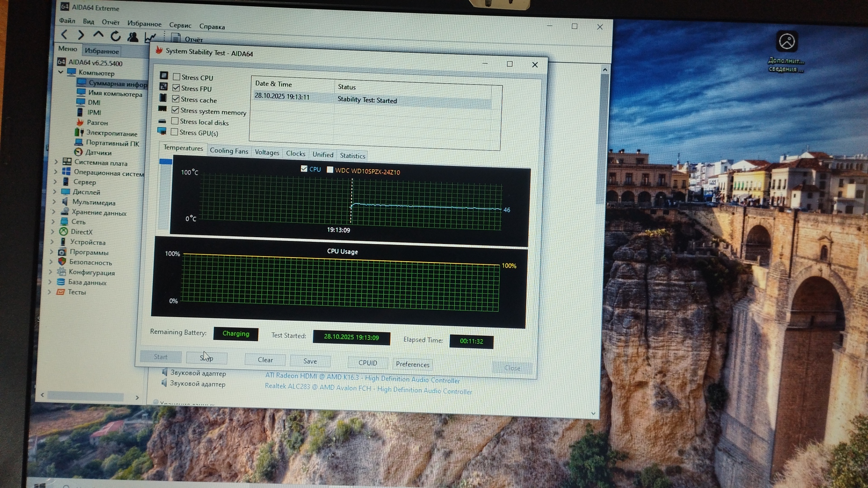
Task: Click the forward navigation arrow icon
Action: (x=81, y=35)
